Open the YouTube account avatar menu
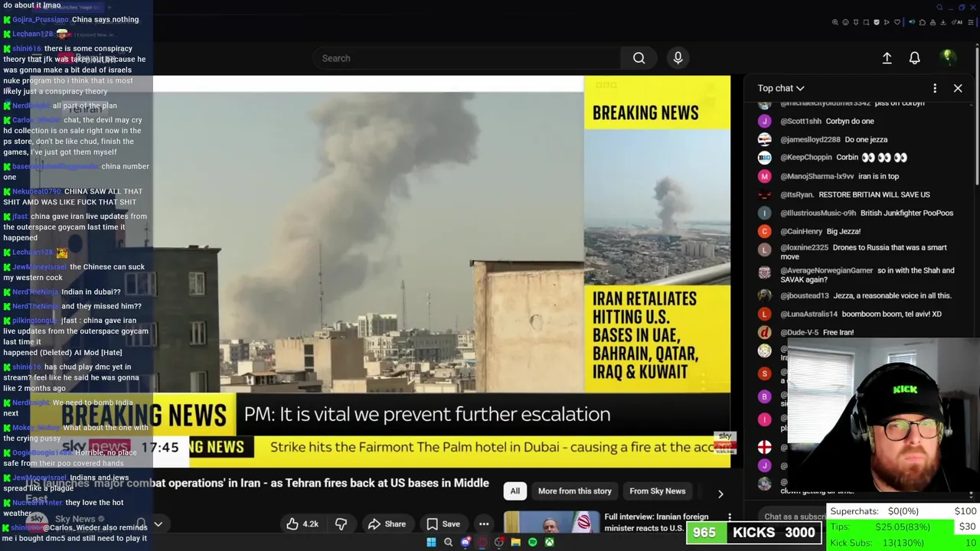Screen dimensions: 980x551 (947, 58)
